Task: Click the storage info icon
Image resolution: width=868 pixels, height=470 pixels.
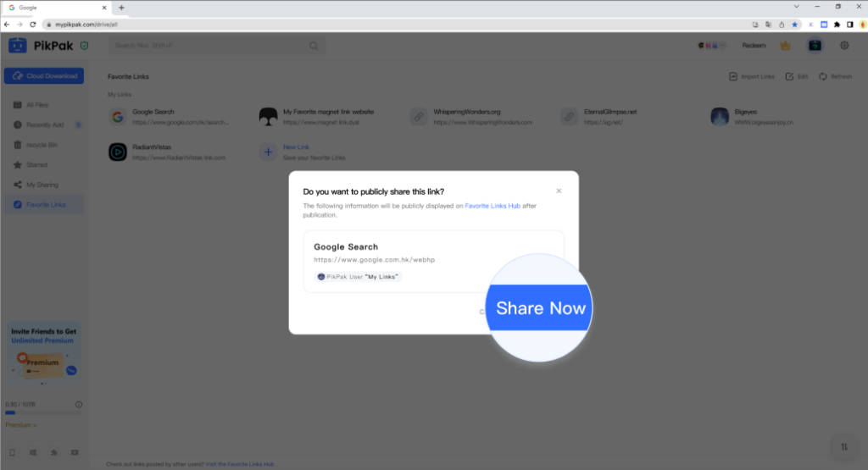Action: (x=79, y=405)
